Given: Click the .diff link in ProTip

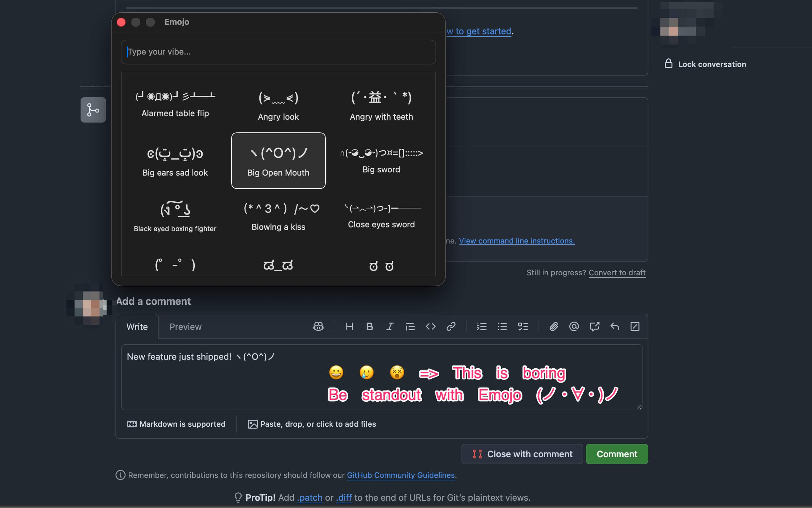Looking at the screenshot, I should 344,497.
